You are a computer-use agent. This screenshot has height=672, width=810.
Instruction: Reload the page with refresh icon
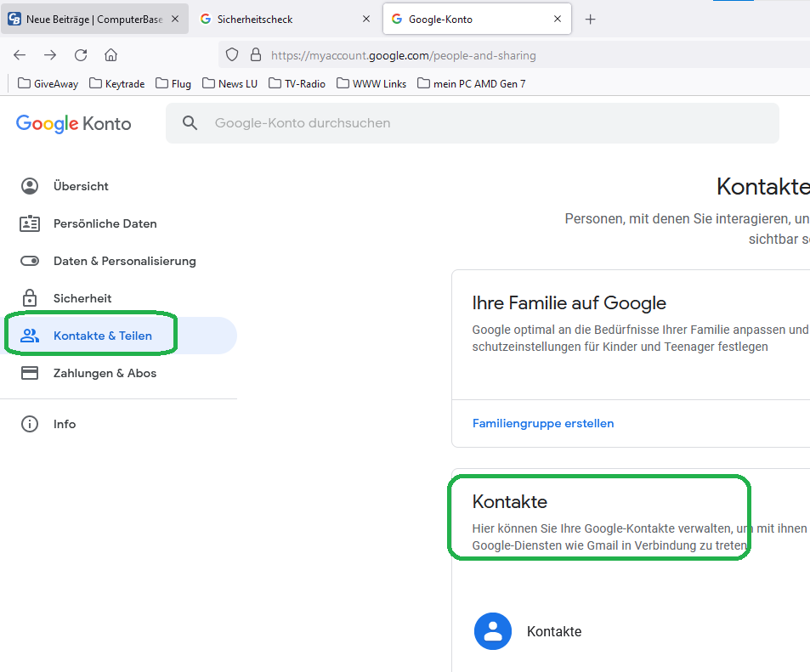[x=81, y=55]
